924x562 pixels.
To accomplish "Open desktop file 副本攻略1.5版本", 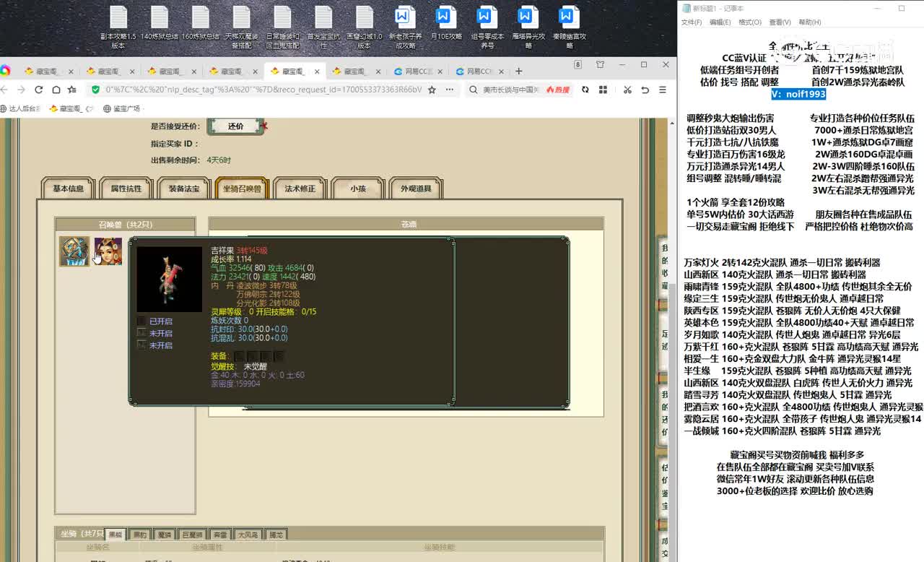I will pyautogui.click(x=118, y=27).
